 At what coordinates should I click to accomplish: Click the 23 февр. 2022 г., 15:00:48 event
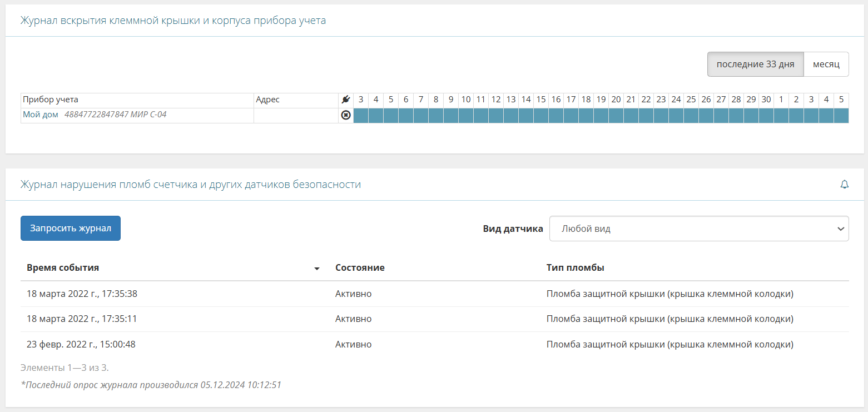[x=81, y=344]
